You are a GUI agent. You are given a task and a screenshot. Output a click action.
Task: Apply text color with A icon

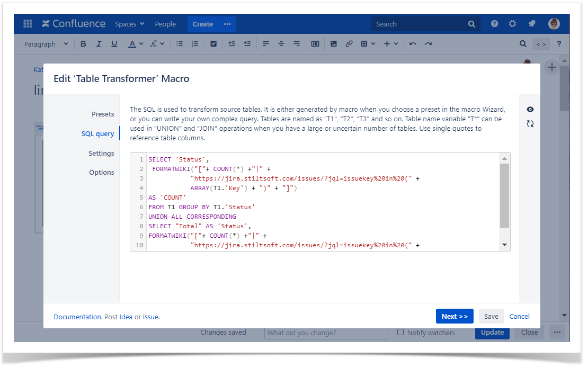point(132,44)
